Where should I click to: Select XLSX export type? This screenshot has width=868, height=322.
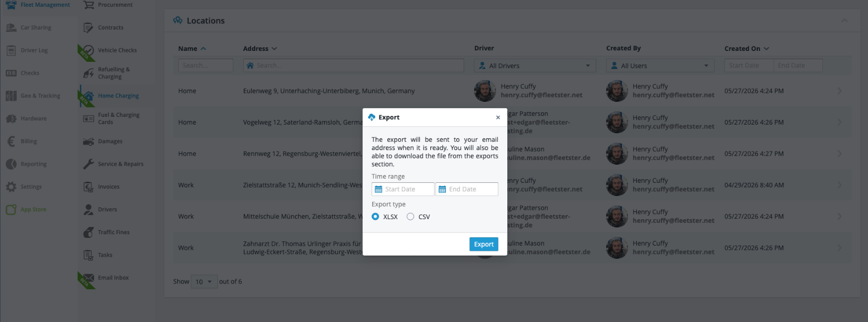pos(375,217)
